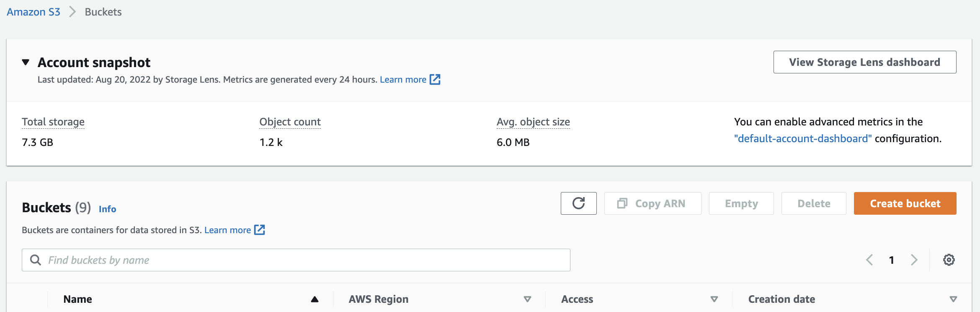The image size is (980, 312).
Task: Click the Buckets Info link
Action: click(x=107, y=209)
